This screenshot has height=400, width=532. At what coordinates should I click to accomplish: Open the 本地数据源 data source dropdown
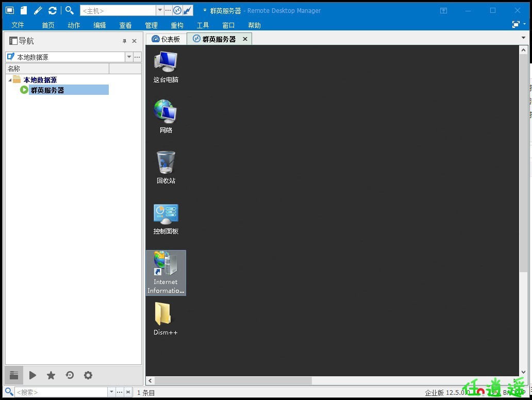[x=129, y=57]
